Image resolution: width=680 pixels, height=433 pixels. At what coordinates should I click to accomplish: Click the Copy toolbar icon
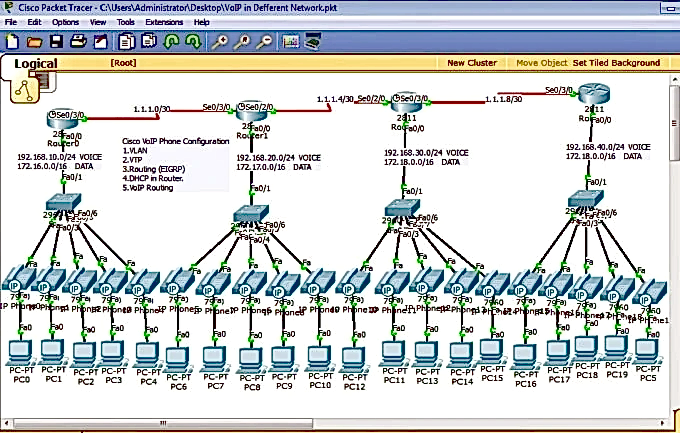pos(126,42)
